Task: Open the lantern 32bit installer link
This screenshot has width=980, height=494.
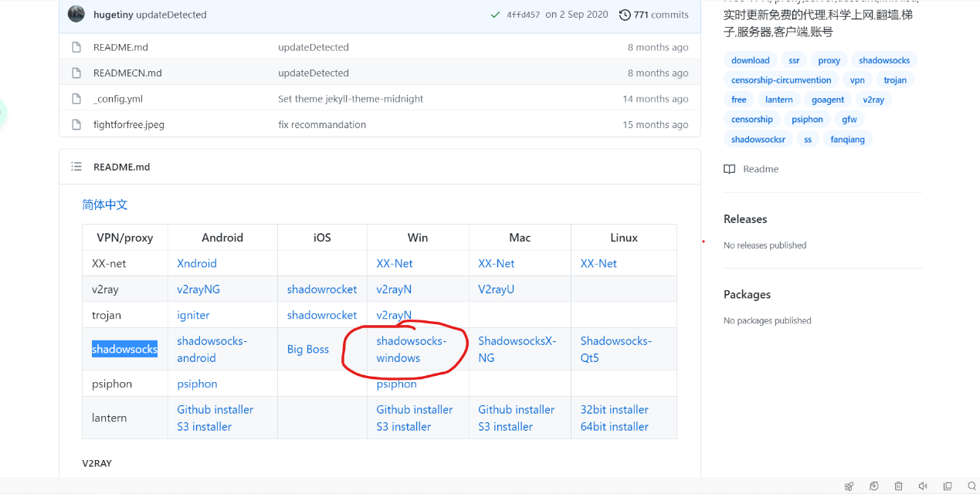Action: click(615, 410)
